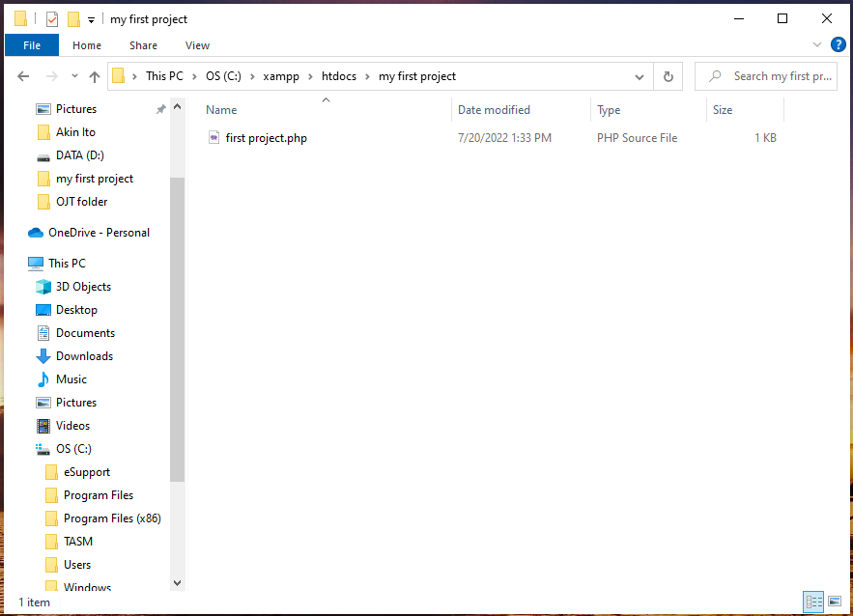Screen dimensions: 853x616
Task: Click the pin icon next to Pictures
Action: coord(161,109)
